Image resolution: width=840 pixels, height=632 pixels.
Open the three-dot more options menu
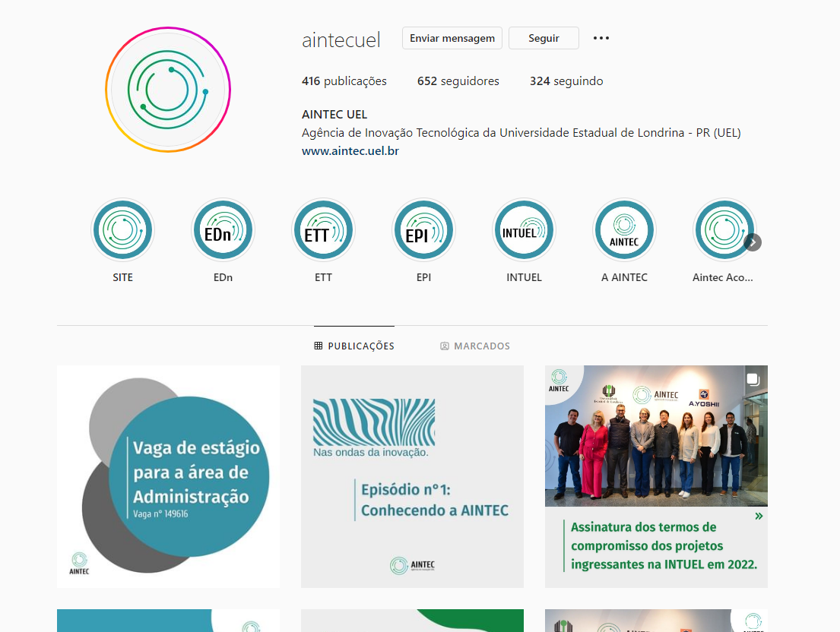(x=601, y=38)
